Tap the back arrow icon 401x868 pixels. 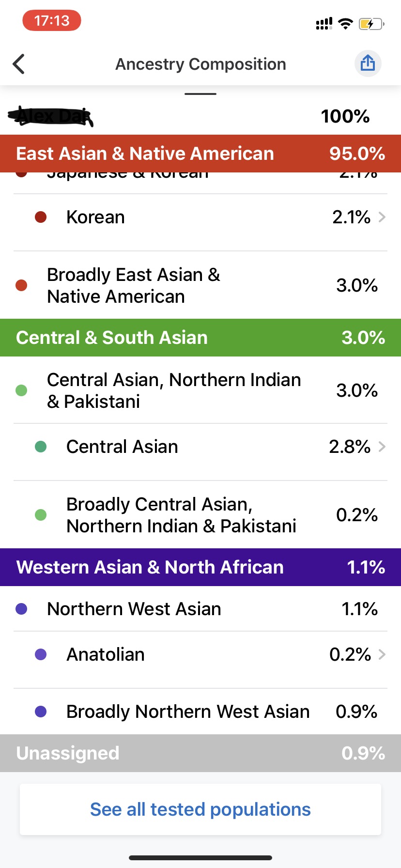point(18,64)
